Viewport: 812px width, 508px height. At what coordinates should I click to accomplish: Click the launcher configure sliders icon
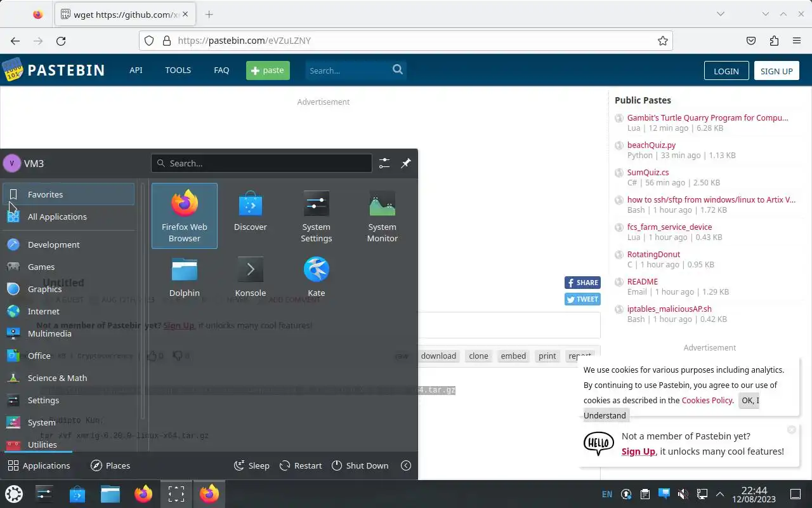pos(384,163)
